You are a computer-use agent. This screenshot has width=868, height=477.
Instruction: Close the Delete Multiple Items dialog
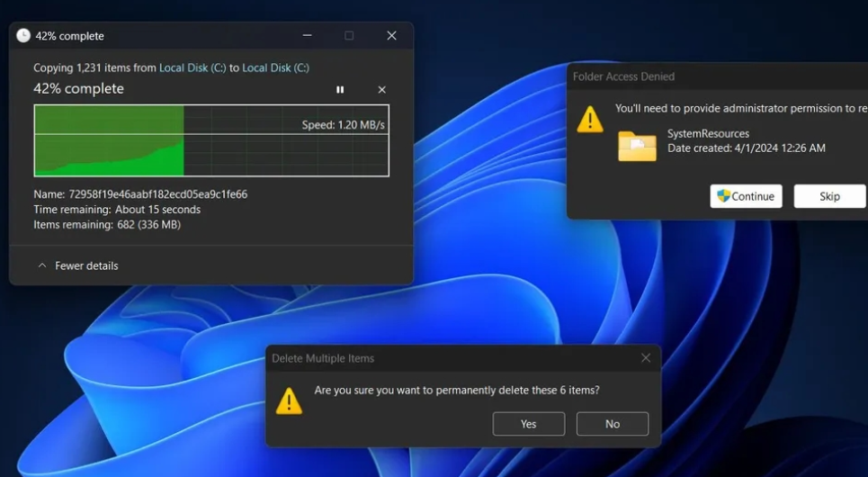[645, 358]
